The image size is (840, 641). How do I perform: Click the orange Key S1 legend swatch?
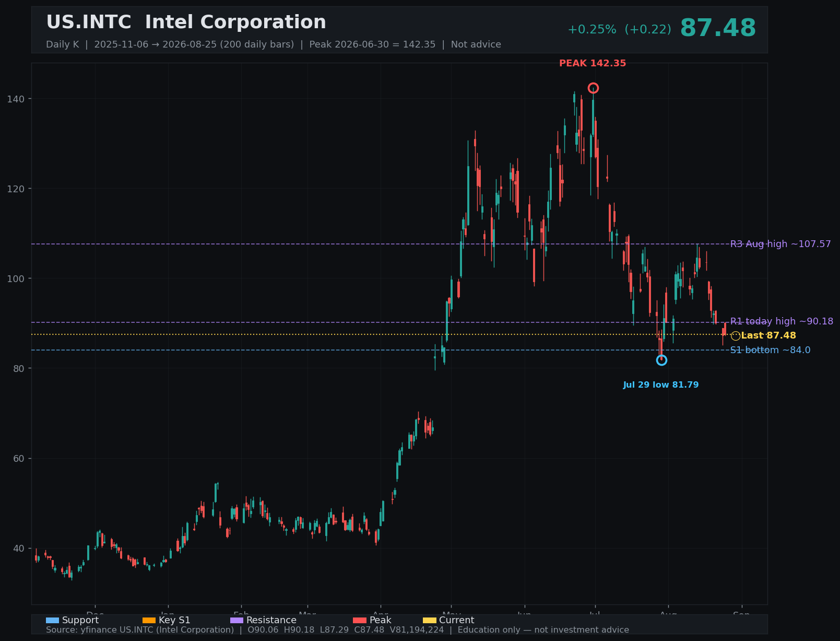149,621
